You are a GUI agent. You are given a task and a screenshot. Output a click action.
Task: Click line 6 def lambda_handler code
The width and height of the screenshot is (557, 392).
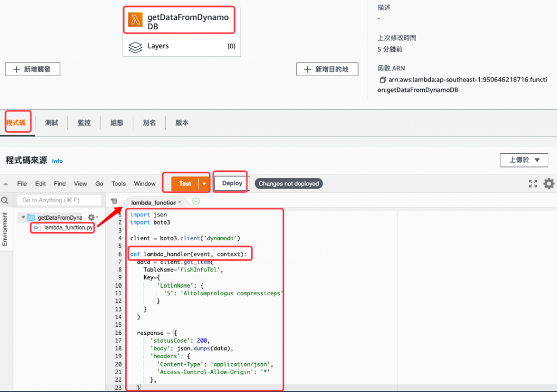coord(188,254)
